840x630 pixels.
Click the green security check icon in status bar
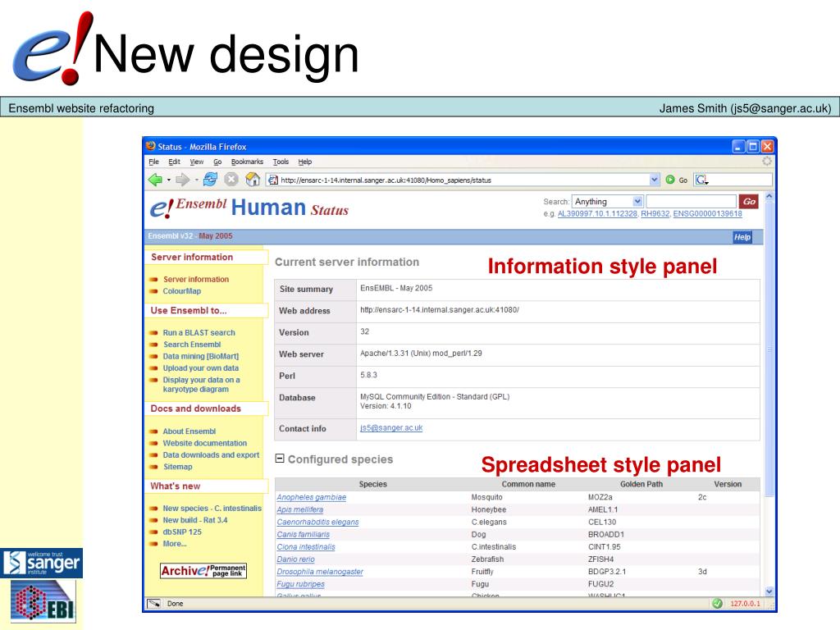pyautogui.click(x=717, y=604)
